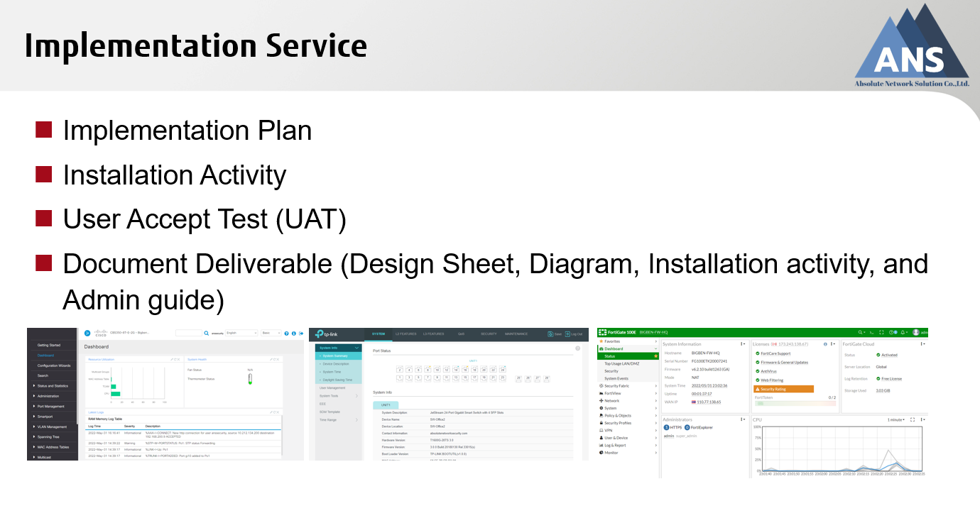Click the TP-Link page help icon
The image size is (980, 523).
point(577,348)
